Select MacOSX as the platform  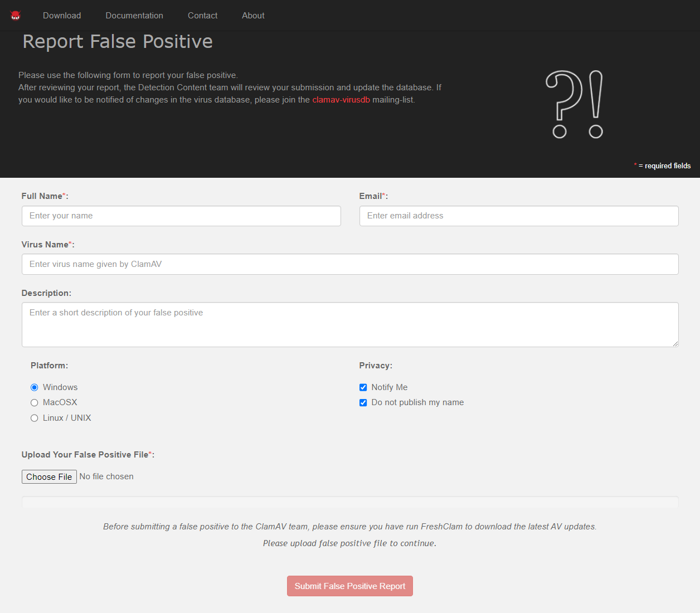[34, 402]
